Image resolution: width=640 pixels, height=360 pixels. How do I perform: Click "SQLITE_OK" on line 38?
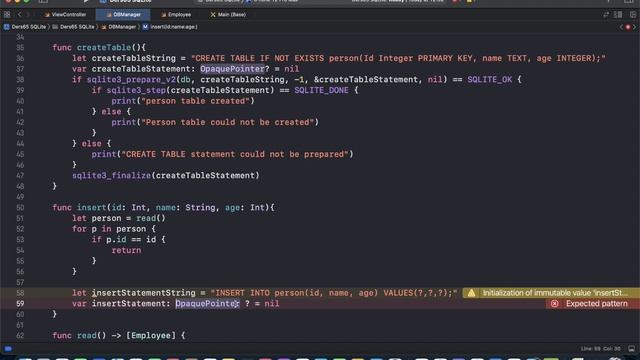pyautogui.click(x=489, y=80)
